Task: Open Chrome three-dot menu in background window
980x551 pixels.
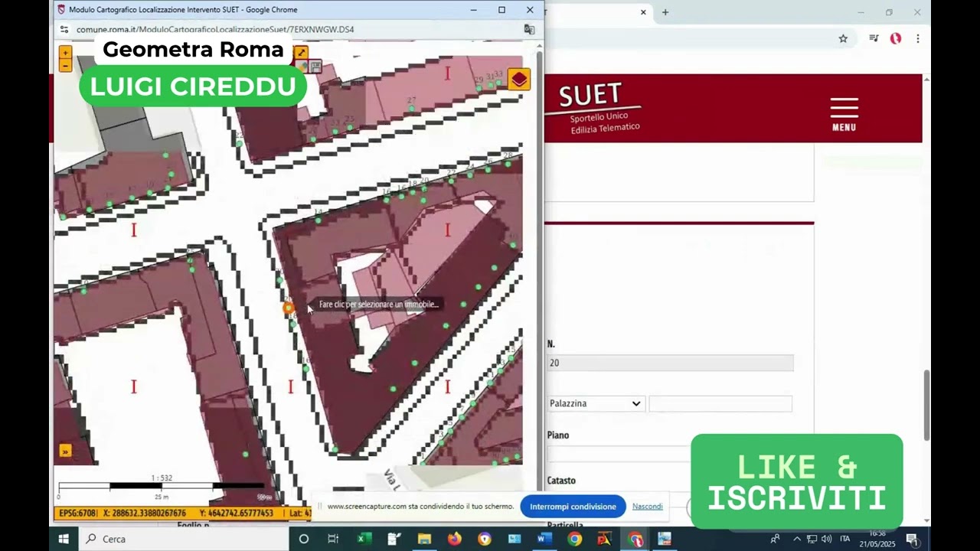Action: click(917, 38)
